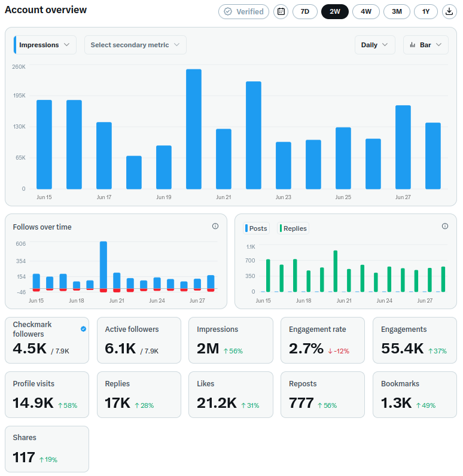This screenshot has width=463, height=476.
Task: Click the Jun 15 Impressions bar
Action: point(44,145)
